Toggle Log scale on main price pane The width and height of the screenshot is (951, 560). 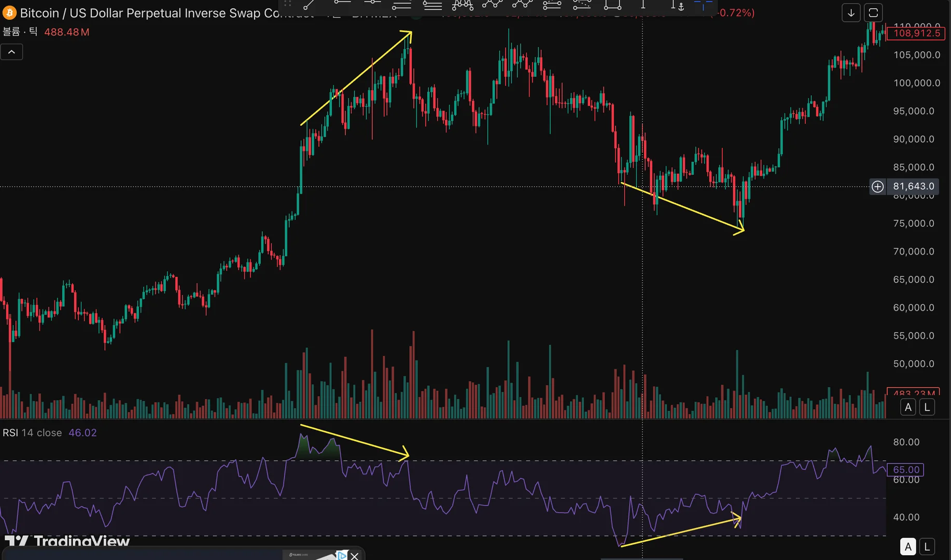click(x=927, y=407)
